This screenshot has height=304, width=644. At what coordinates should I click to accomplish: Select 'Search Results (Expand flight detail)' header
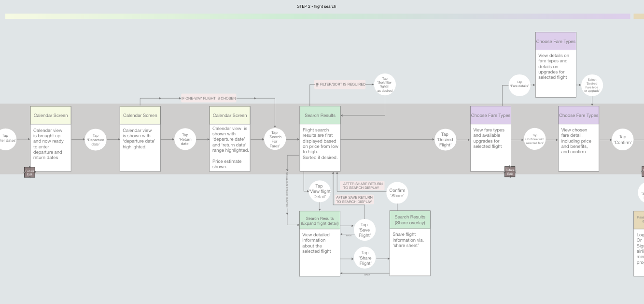(320, 220)
